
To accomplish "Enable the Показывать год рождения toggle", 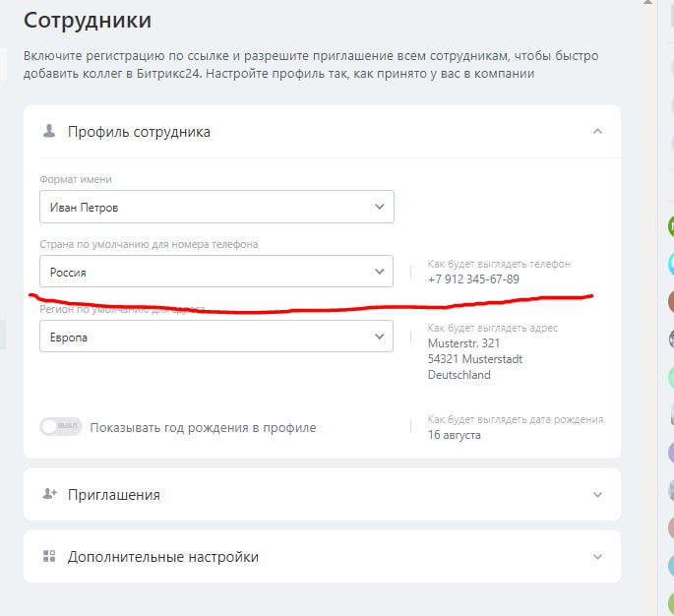I will (61, 427).
